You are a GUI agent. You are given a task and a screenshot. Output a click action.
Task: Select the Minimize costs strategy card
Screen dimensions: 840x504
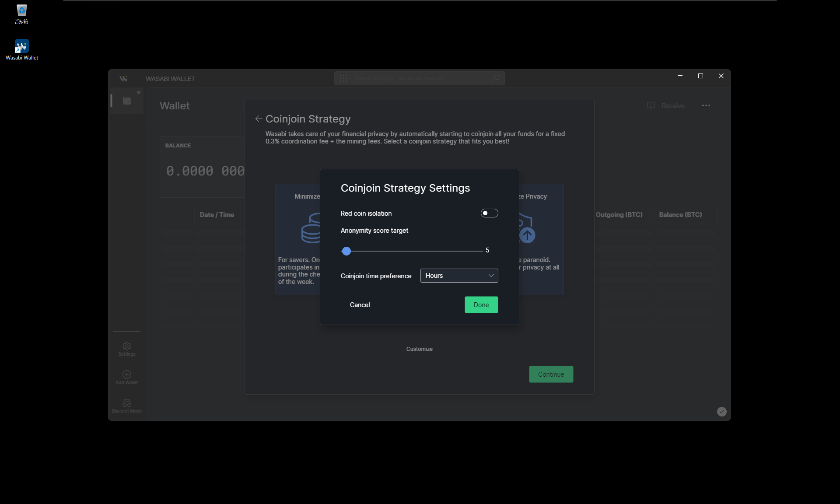point(298,240)
